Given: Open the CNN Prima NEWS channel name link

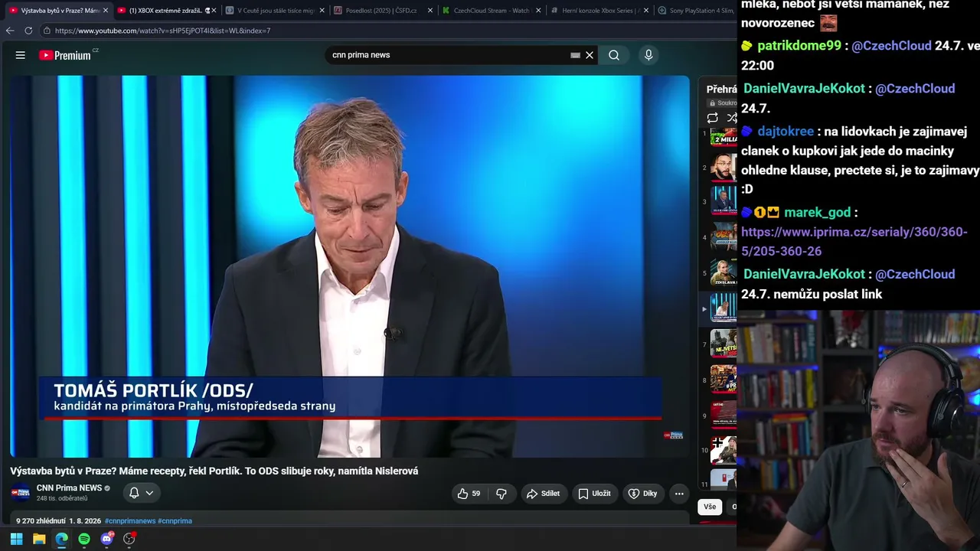Looking at the screenshot, I should click(x=69, y=488).
